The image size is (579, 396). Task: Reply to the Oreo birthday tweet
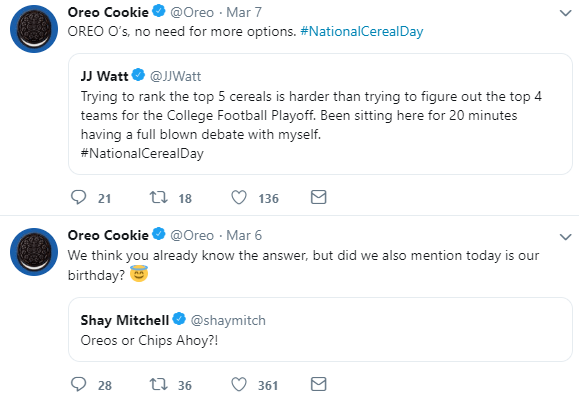click(78, 384)
